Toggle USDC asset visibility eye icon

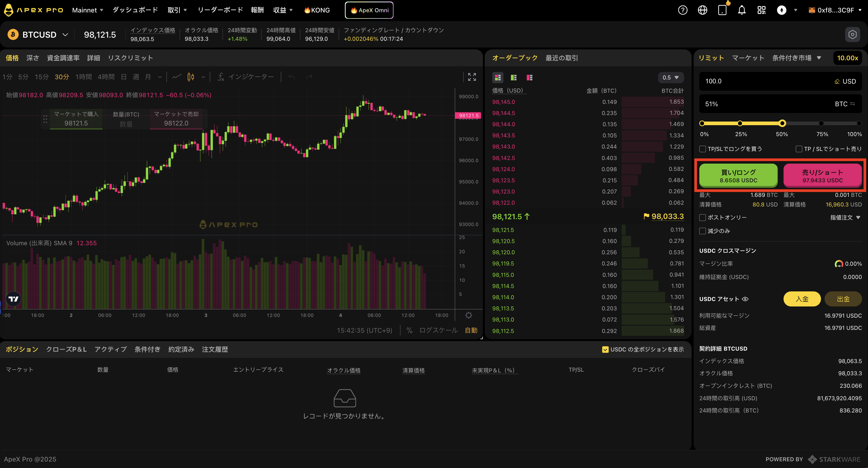click(x=745, y=299)
